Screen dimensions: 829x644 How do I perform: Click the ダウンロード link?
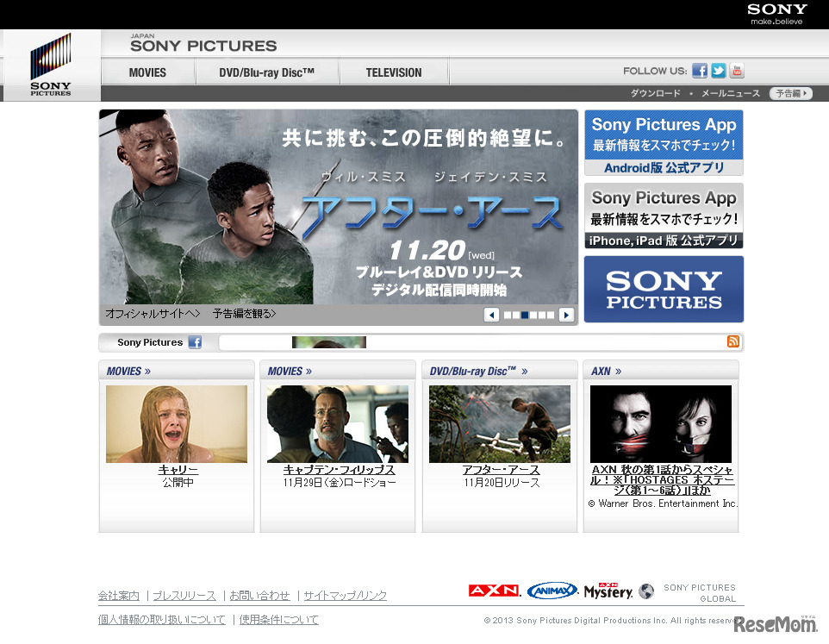click(655, 94)
